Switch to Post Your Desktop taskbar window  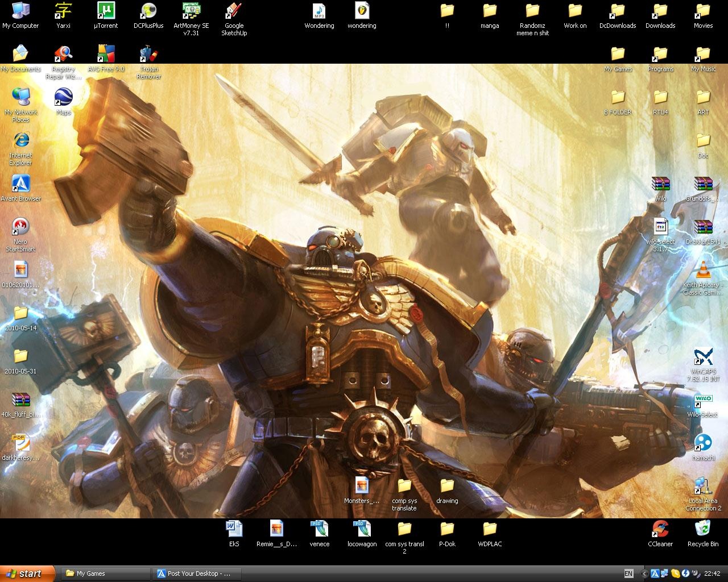[x=197, y=573]
